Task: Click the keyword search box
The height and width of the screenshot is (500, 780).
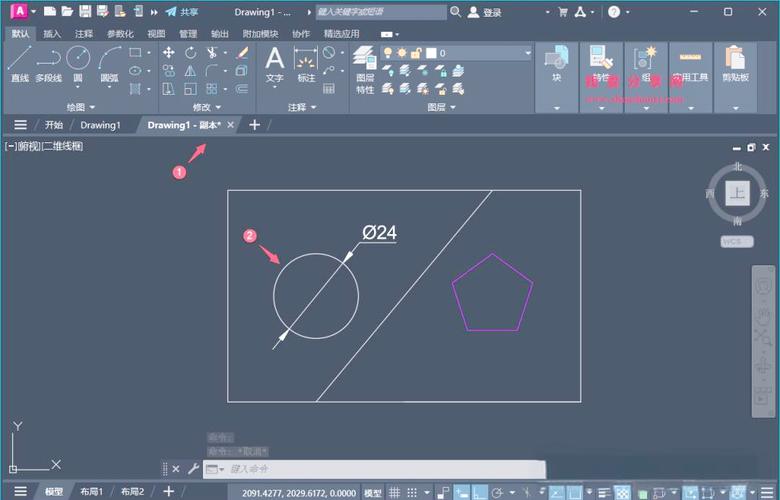Action: 381,12
